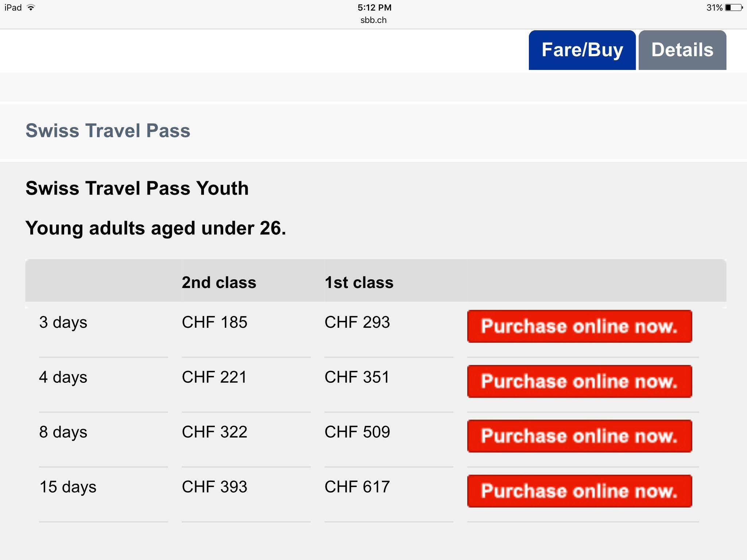Purchase the 8 days pass online
This screenshot has width=747, height=560.
coord(580,436)
